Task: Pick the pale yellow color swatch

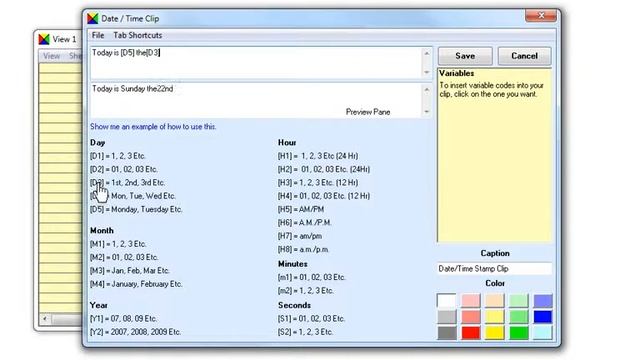Action: (495, 317)
